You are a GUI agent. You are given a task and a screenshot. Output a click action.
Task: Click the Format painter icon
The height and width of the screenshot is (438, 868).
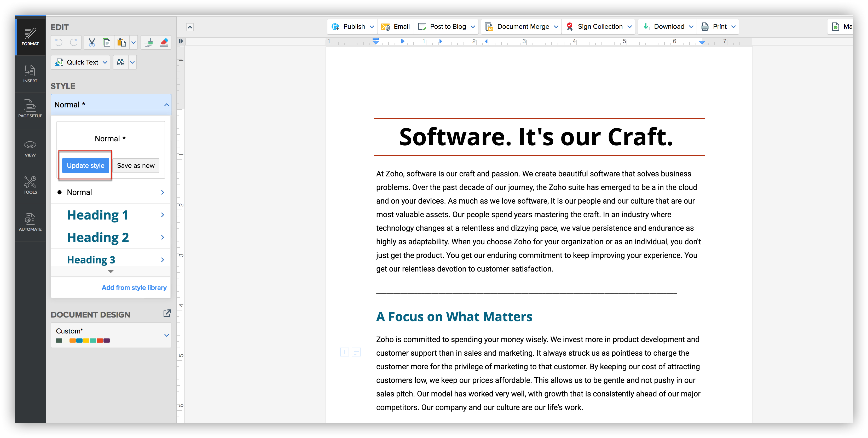point(149,42)
